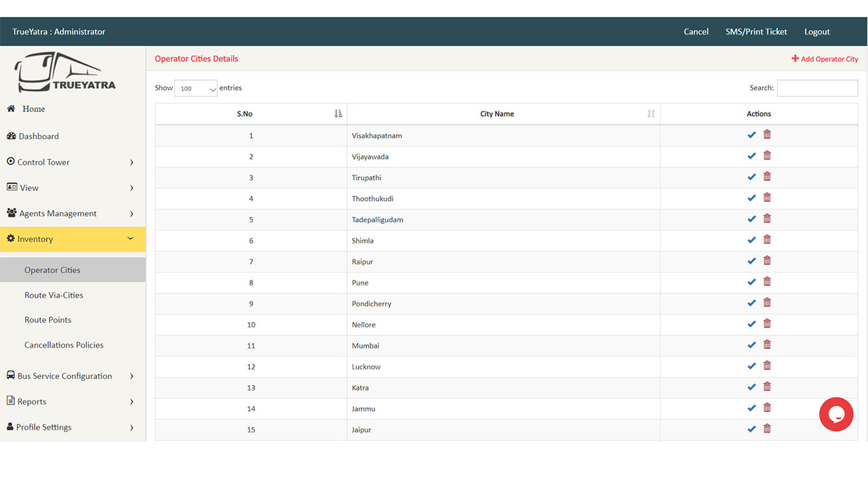The image size is (868, 488).
Task: Click the delete icon for Katra
Action: [x=767, y=387]
